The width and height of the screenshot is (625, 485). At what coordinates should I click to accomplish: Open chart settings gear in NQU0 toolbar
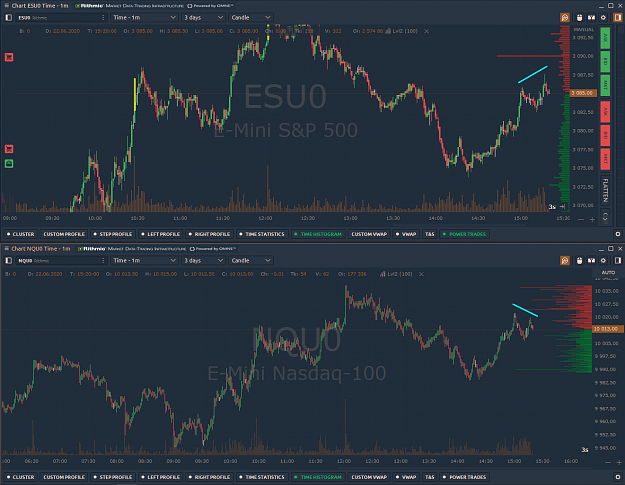pyautogui.click(x=603, y=261)
